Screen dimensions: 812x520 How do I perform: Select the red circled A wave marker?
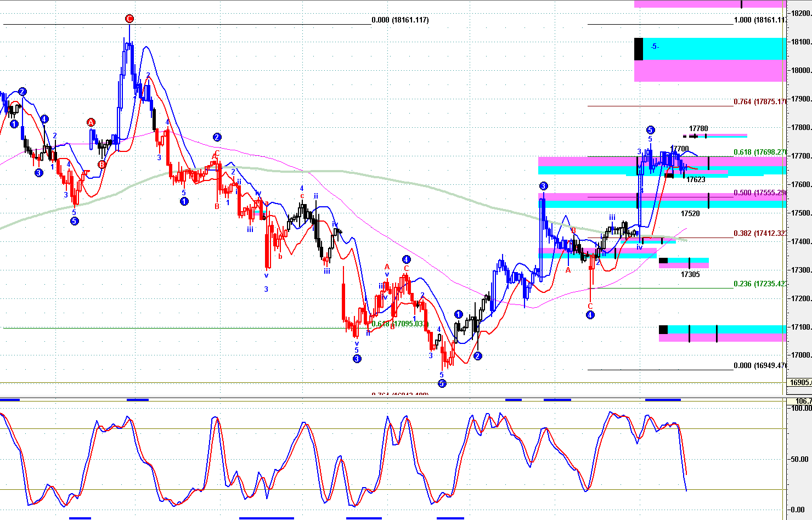pos(91,122)
